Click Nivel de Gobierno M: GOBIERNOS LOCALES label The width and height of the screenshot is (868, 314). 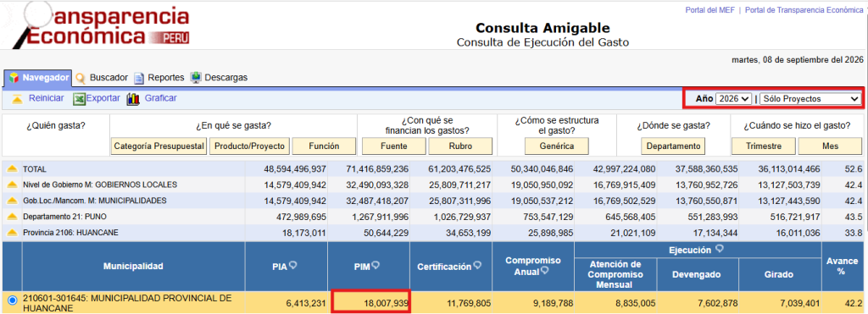100,185
